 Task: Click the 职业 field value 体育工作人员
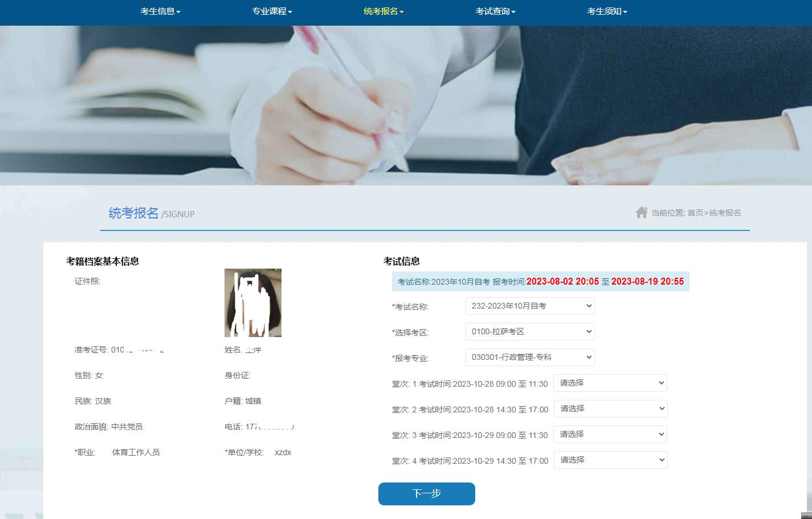(x=136, y=452)
